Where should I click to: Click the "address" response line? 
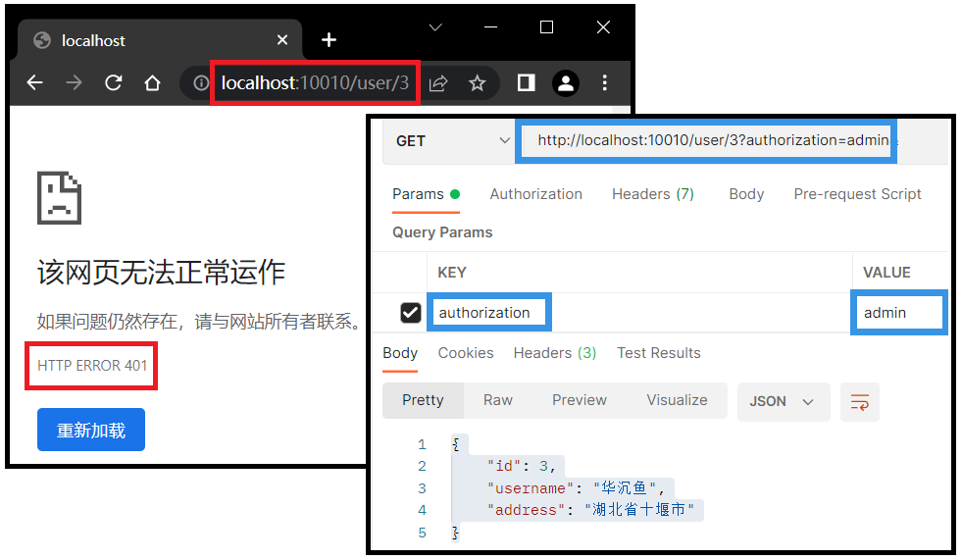tap(590, 510)
